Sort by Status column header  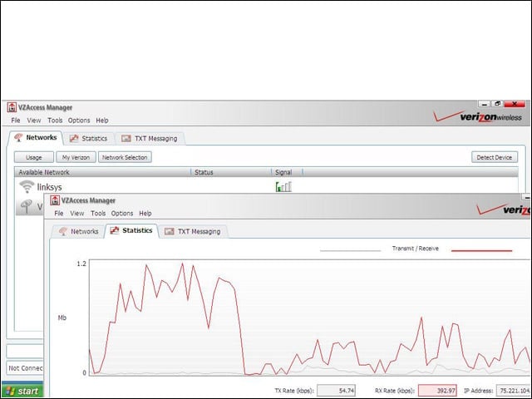click(231, 172)
